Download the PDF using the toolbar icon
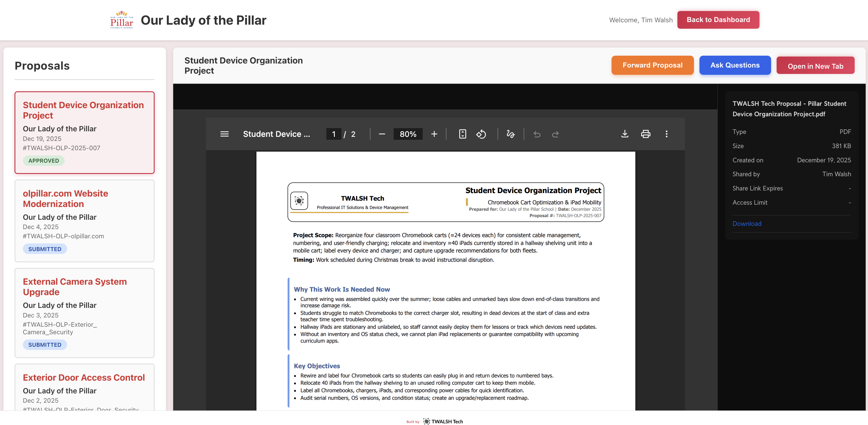868x425 pixels. [x=625, y=134]
